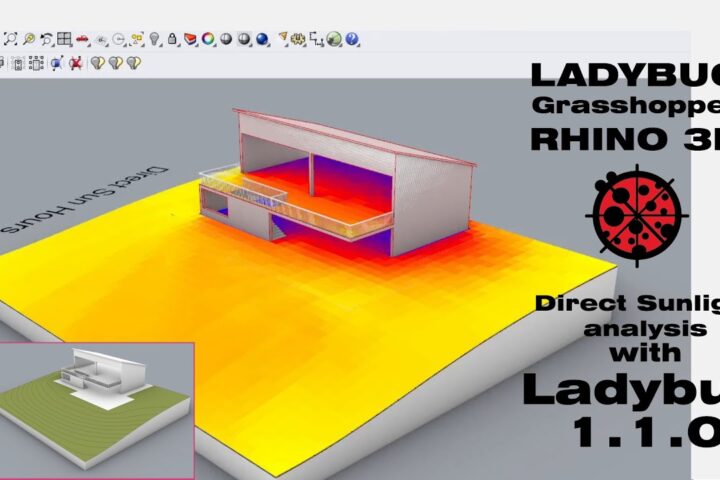Click the padlock Lock Objects icon
Screen dimensions: 720x480
coord(172,39)
